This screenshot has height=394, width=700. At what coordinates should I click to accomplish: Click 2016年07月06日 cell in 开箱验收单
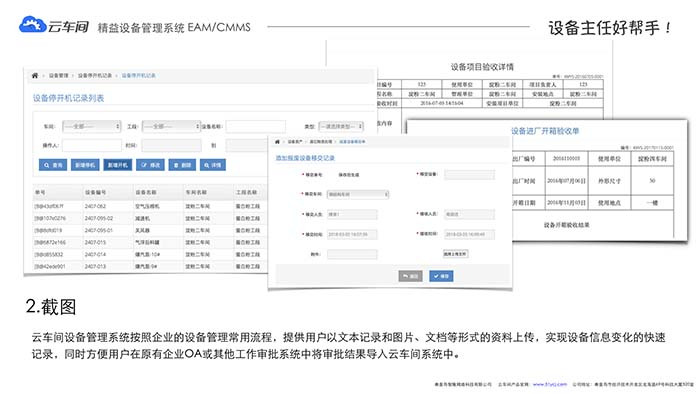click(567, 181)
